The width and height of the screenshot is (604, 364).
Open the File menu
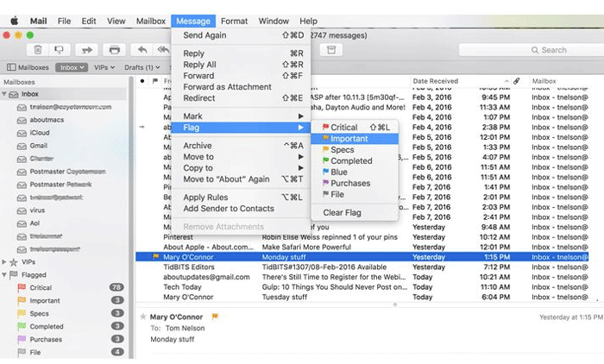tap(64, 21)
